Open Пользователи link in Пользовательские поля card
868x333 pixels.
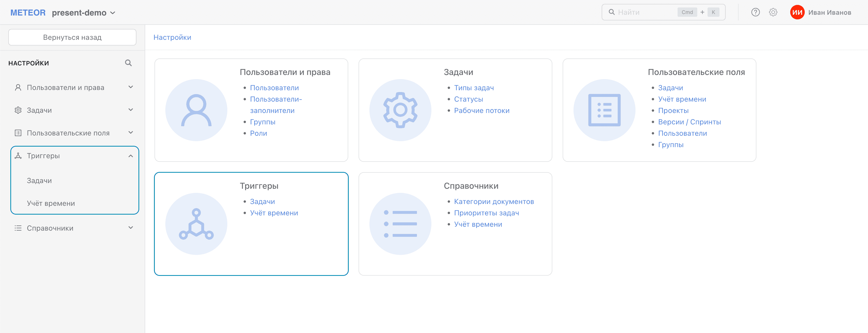tap(682, 133)
